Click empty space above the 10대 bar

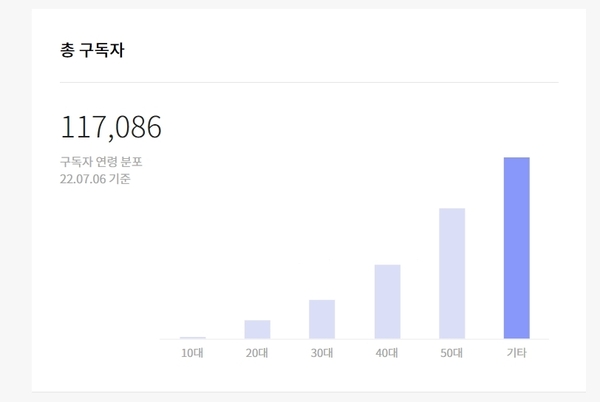[192, 268]
